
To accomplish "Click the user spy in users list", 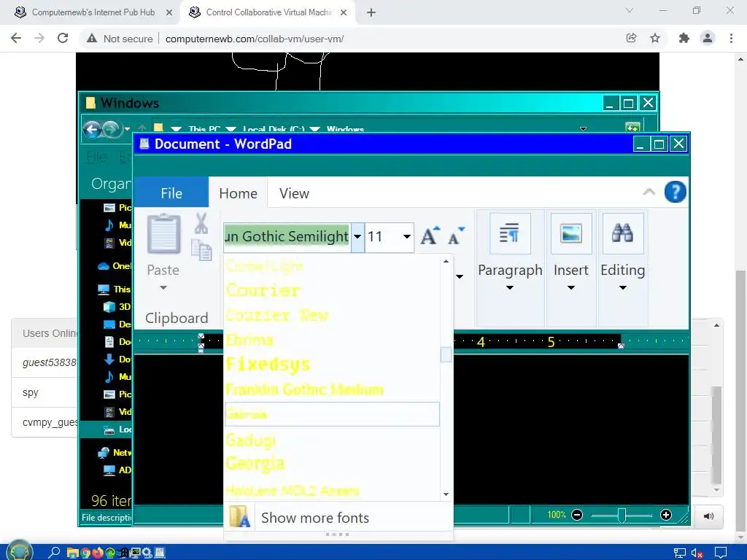I will (31, 392).
